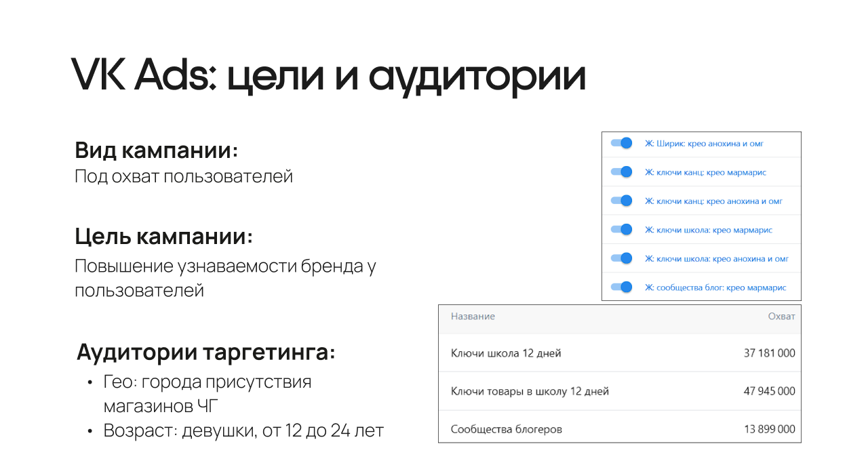The image size is (868, 463).
Task: Select the 'Ж: ключи школа: крео мармарис' link
Action: (708, 230)
